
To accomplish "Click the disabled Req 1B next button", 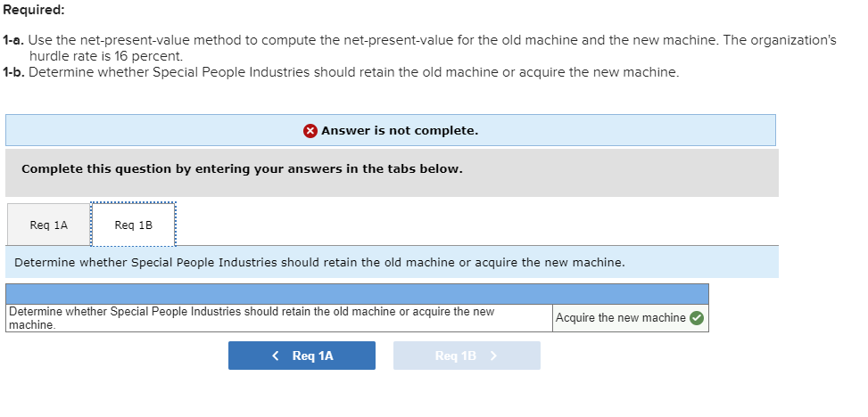I will coord(467,356).
